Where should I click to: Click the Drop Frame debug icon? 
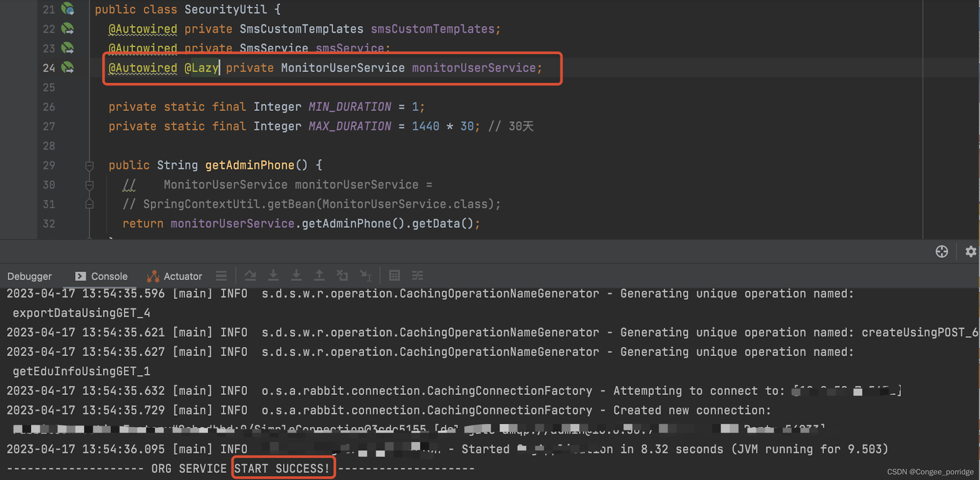[x=342, y=275]
